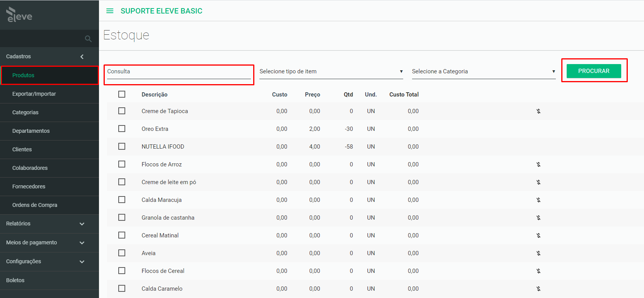The image size is (644, 298).
Task: Click NUTELLA IFOOD price 4,00
Action: (315, 147)
